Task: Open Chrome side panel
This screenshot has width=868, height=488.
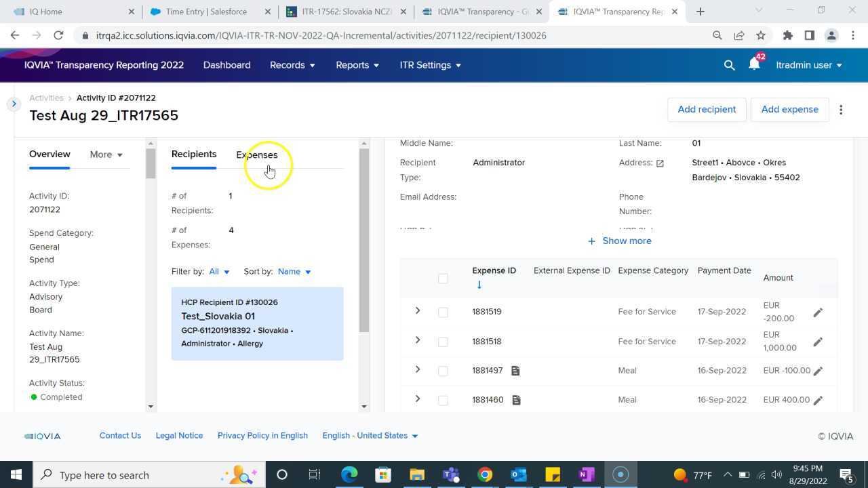Action: 809,35
